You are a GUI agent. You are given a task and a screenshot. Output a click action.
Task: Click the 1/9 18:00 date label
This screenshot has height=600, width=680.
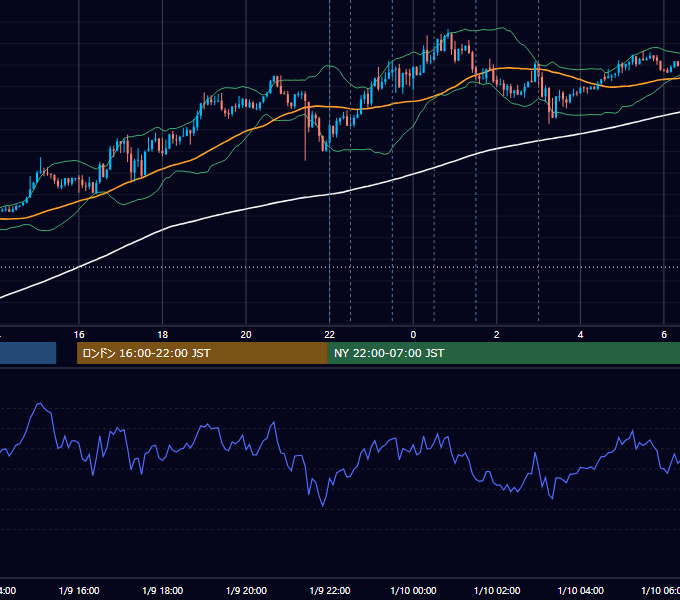[x=163, y=591]
